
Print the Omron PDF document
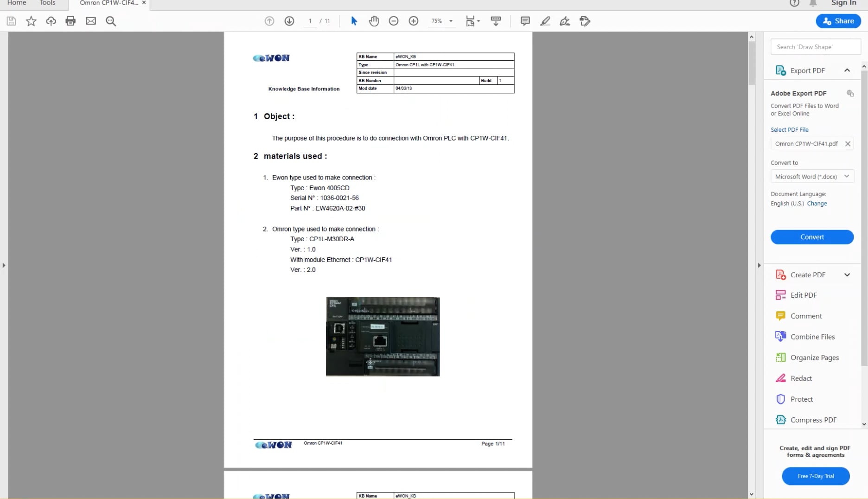70,21
